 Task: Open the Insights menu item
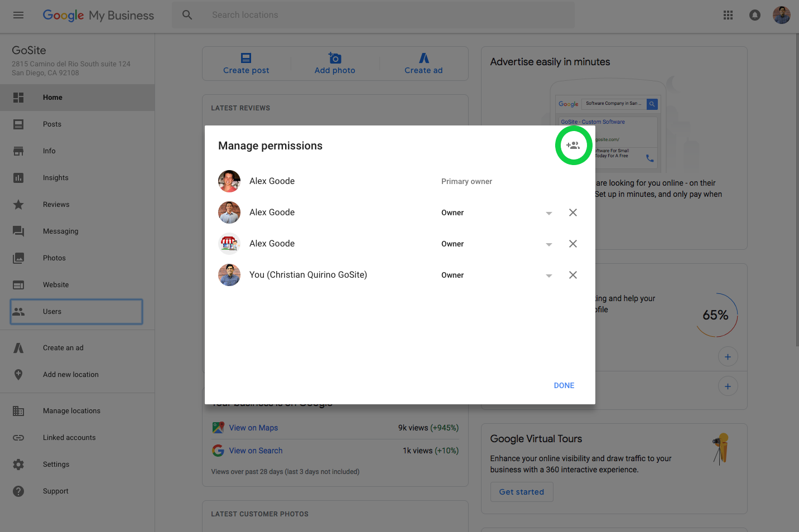pos(77,178)
